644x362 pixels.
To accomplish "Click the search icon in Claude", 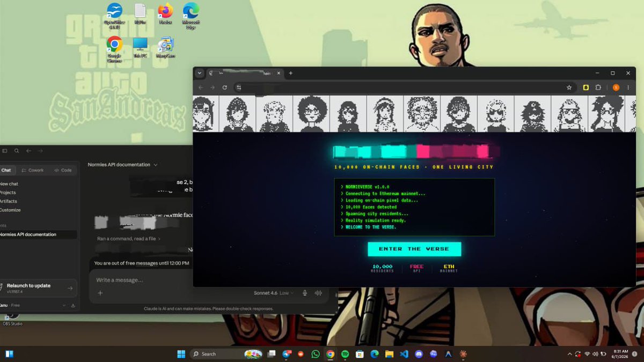I will click(x=17, y=151).
